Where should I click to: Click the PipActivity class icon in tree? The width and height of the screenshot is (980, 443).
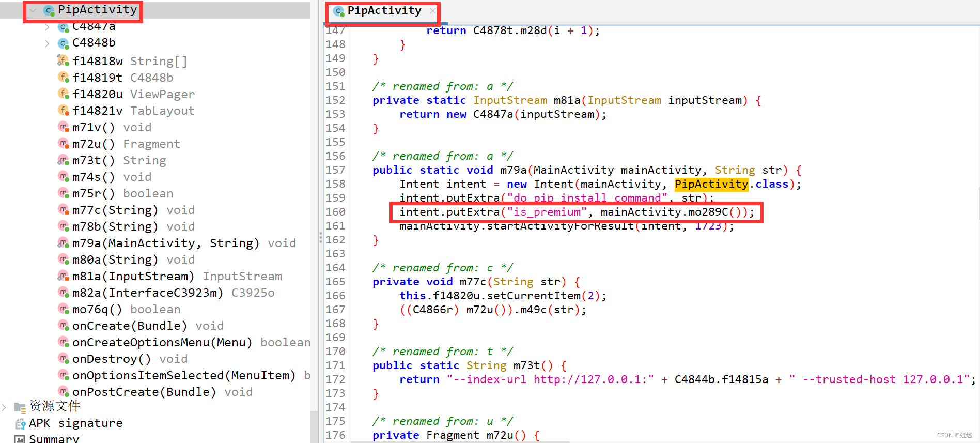[49, 10]
